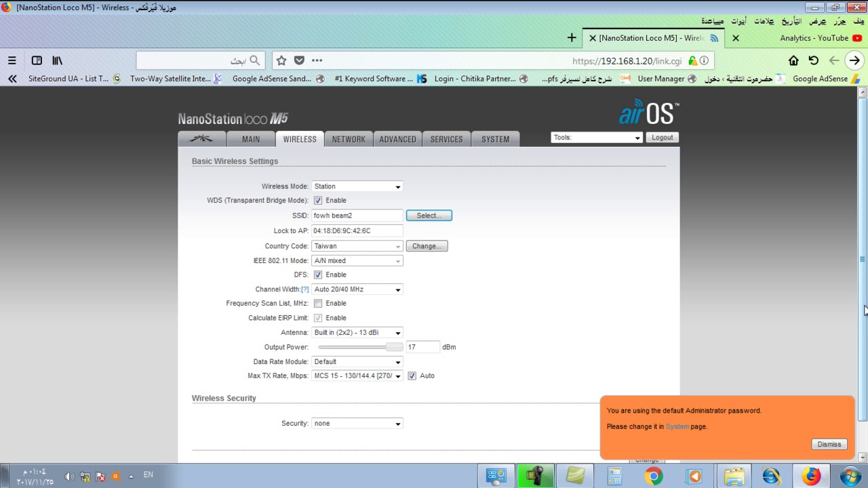Open the calculator icon on the taskbar
This screenshot has height=488, width=868.
click(x=614, y=476)
